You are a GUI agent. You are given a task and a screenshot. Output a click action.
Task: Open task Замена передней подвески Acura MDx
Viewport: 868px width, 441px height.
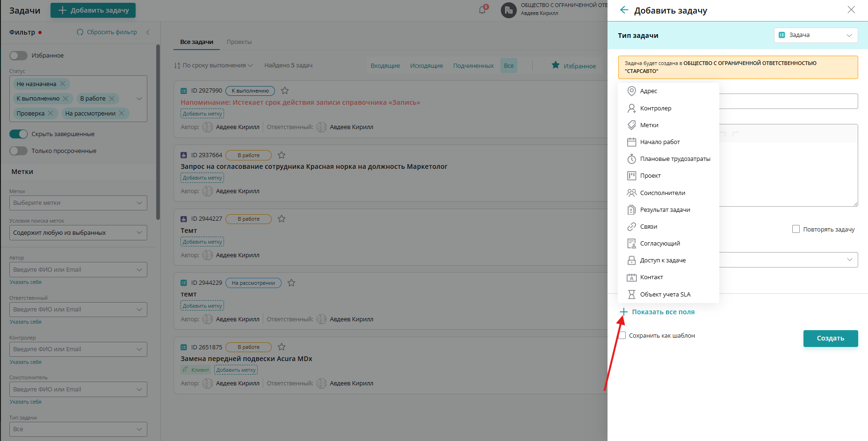pos(246,359)
